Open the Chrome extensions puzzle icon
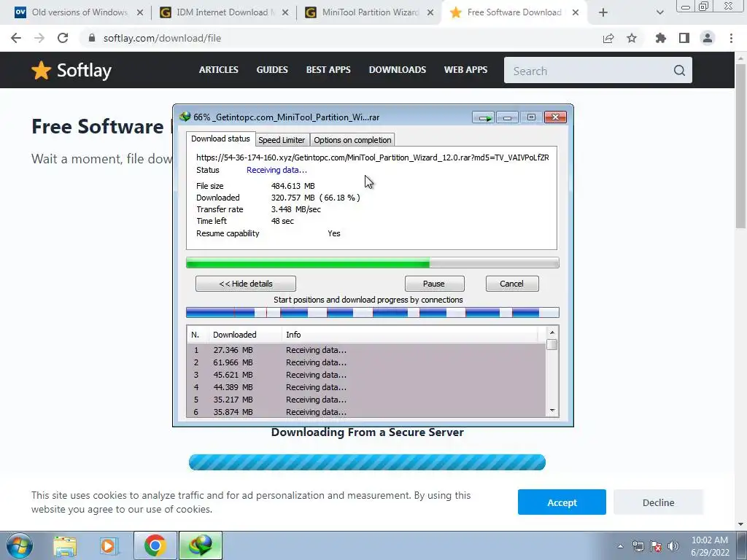The height and width of the screenshot is (560, 747). tap(661, 38)
